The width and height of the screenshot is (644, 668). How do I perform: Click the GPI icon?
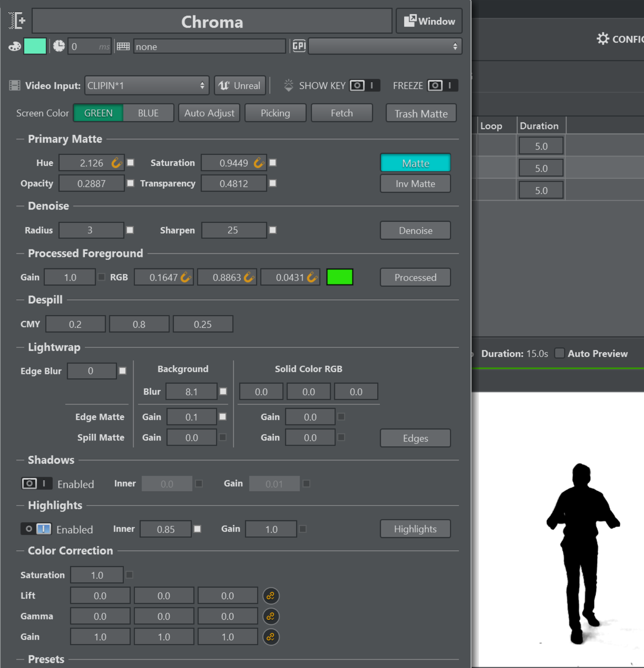299,46
